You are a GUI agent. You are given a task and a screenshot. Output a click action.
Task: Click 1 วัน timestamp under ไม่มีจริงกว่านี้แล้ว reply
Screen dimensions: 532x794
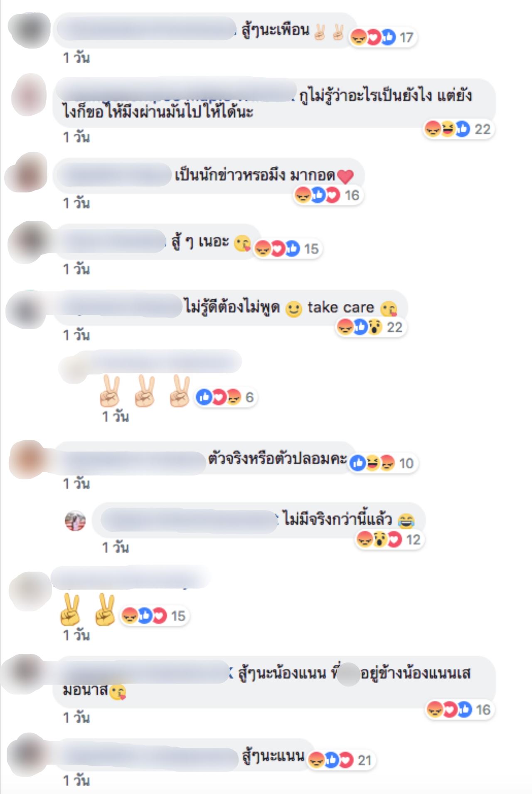[116, 547]
